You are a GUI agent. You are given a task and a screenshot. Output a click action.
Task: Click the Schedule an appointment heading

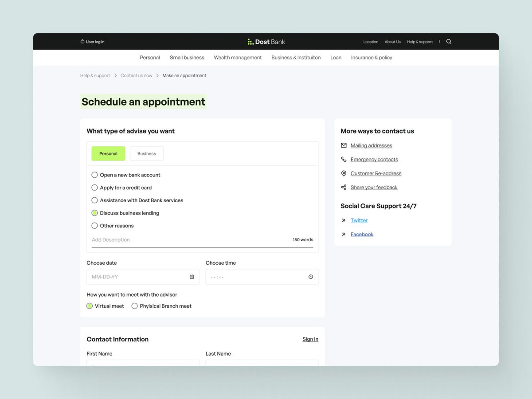tap(143, 102)
